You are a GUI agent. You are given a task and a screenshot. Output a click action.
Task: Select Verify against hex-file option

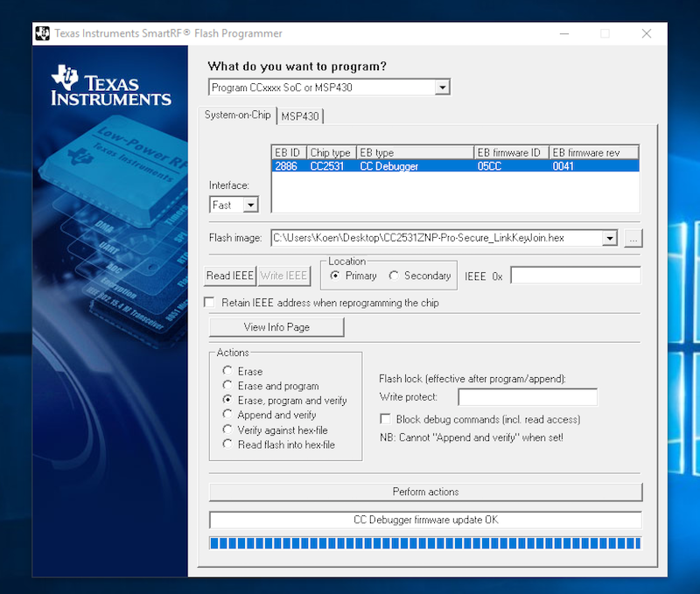pyautogui.click(x=228, y=430)
